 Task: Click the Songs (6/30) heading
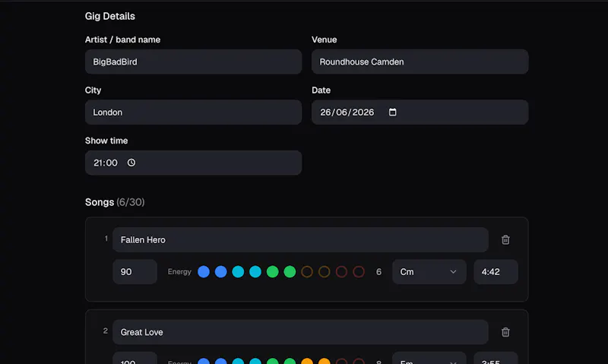(x=115, y=202)
